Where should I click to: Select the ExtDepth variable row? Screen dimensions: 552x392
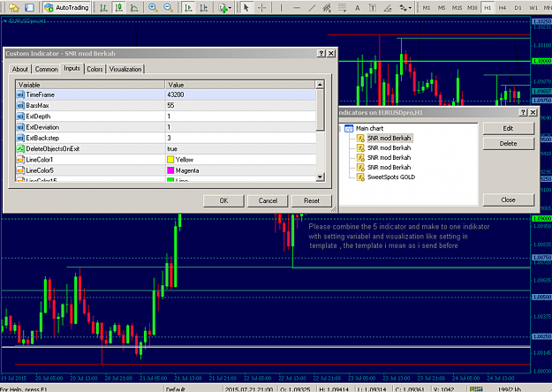coord(165,117)
